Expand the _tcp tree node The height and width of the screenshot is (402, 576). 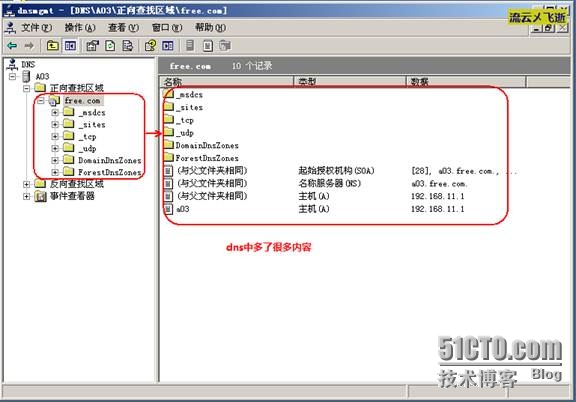tap(55, 136)
